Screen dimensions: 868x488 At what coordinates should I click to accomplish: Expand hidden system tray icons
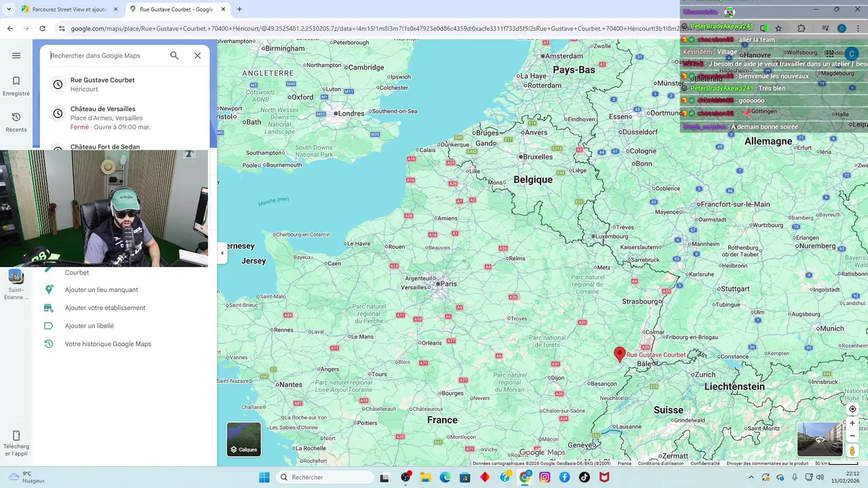tap(751, 477)
